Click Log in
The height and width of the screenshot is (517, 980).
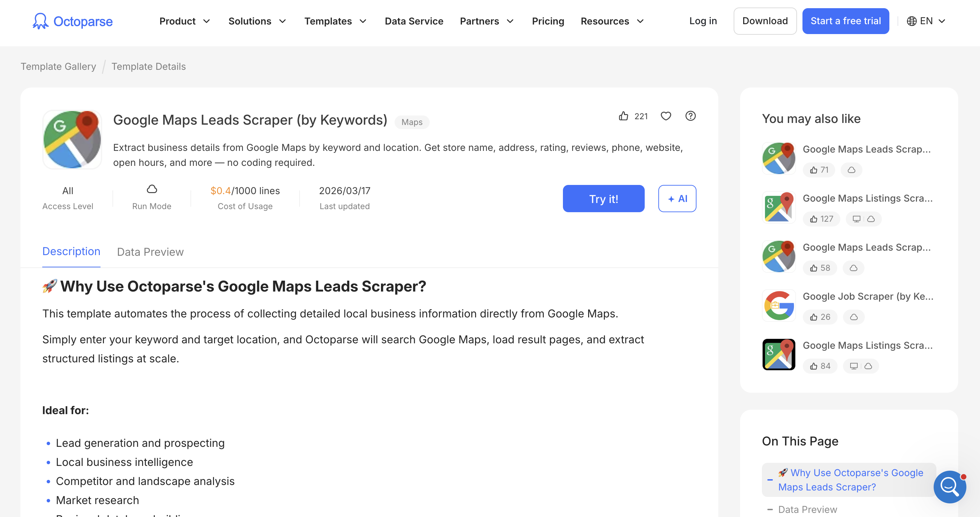tap(703, 21)
